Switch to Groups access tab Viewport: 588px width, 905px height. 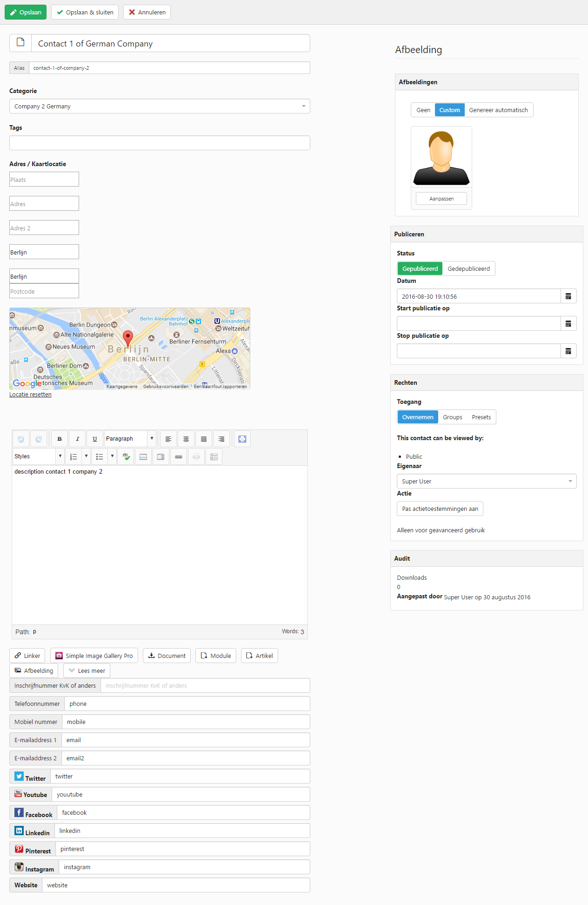(452, 417)
